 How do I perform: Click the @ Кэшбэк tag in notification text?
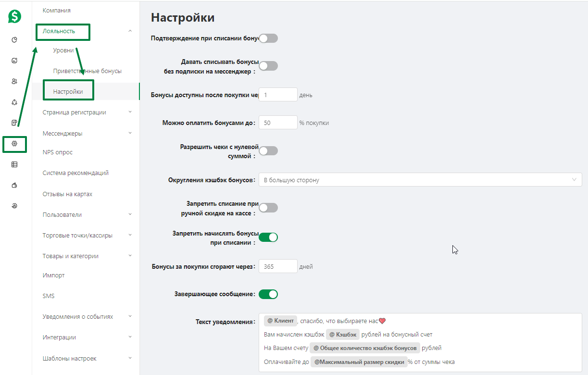point(343,334)
